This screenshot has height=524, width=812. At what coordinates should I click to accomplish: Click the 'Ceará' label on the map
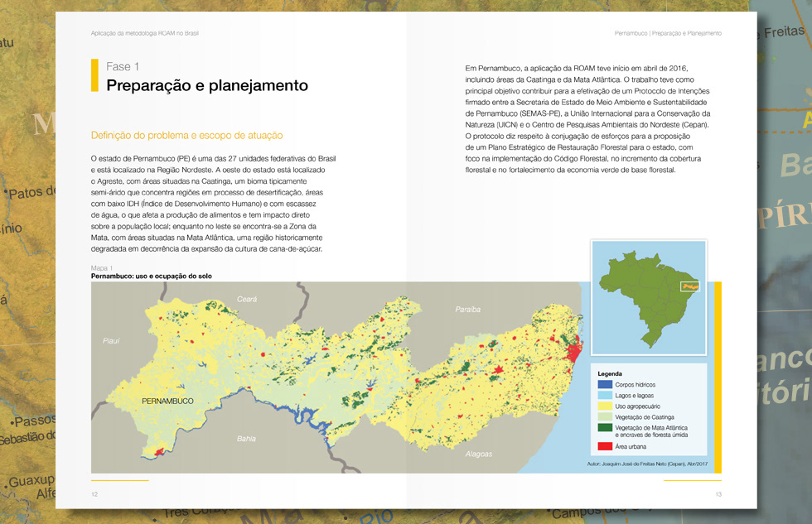[x=247, y=299]
